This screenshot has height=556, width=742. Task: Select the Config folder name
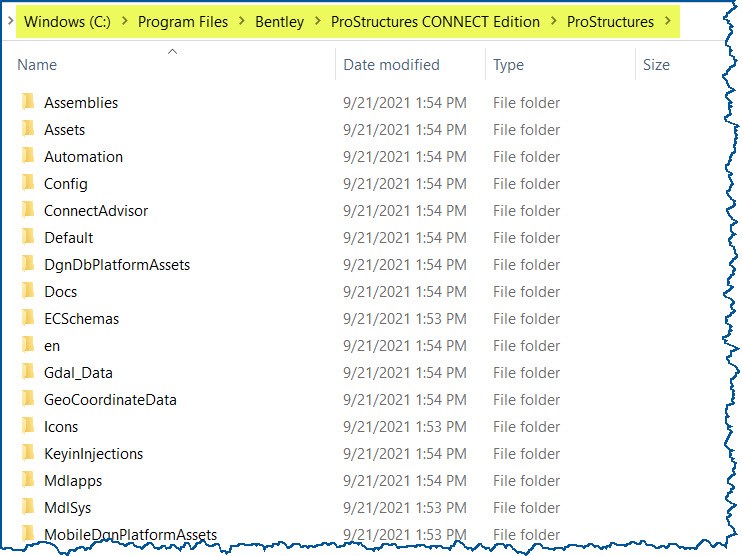(66, 184)
